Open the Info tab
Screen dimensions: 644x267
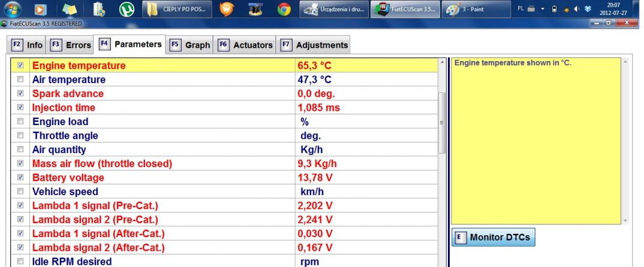coord(27,45)
